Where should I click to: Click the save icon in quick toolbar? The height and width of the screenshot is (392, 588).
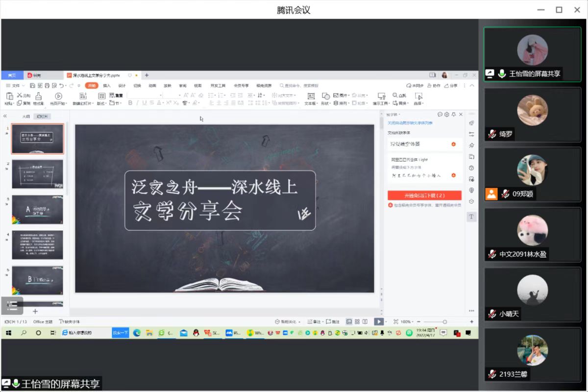[33, 85]
